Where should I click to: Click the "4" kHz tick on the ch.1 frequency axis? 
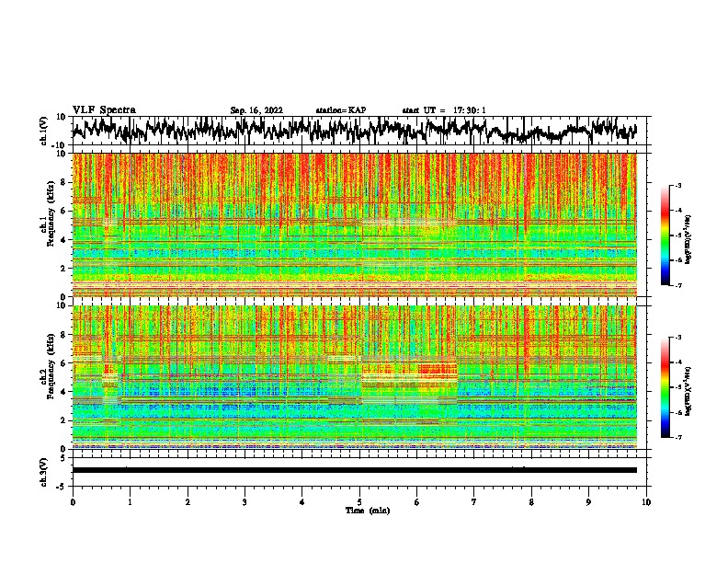click(63, 240)
